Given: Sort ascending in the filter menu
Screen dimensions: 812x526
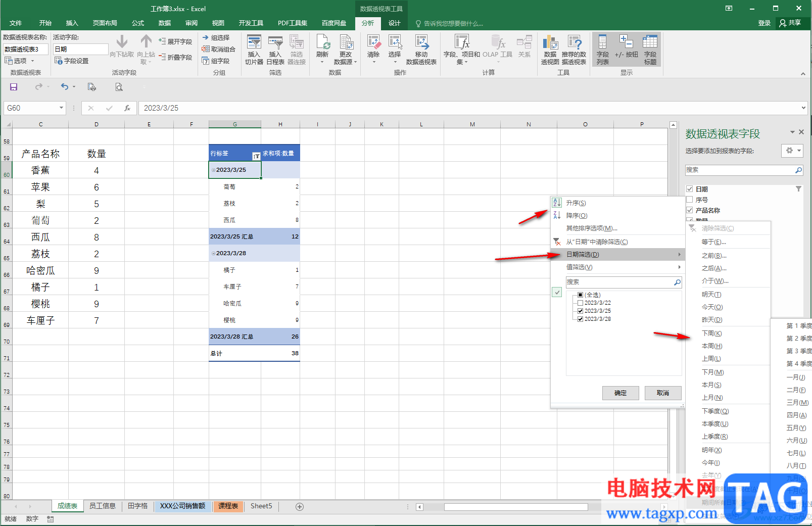Looking at the screenshot, I should [576, 203].
